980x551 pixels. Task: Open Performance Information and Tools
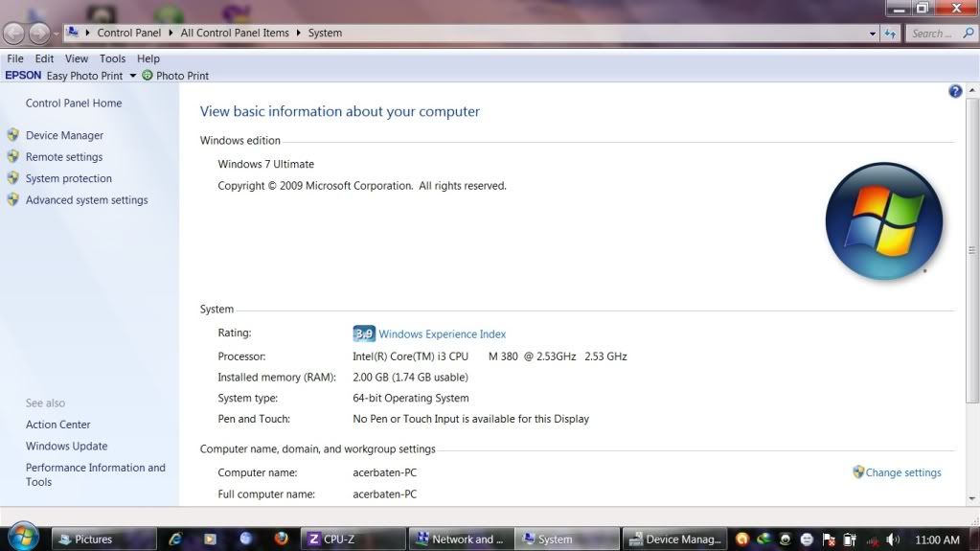96,474
